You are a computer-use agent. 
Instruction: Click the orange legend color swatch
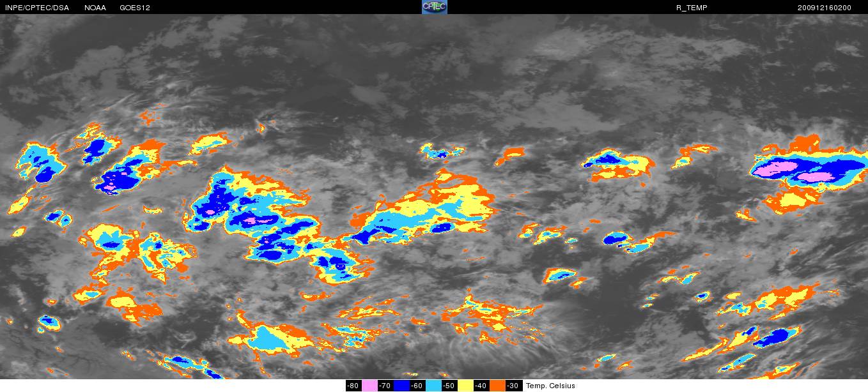pos(497,386)
